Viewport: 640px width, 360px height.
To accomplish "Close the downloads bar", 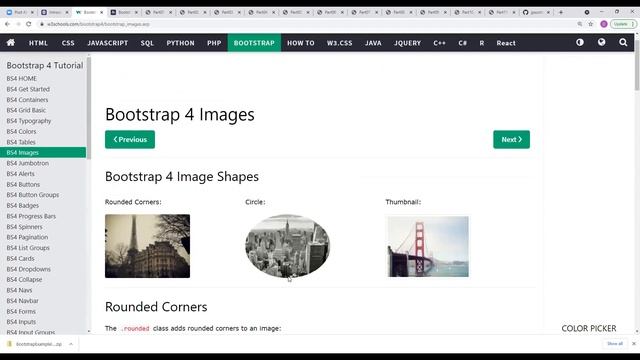I will point(634,344).
